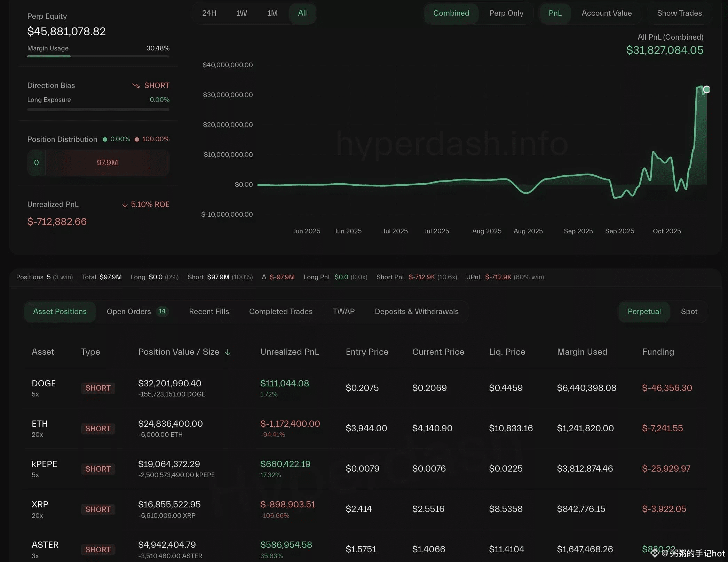Open the Completed Trades tab
Screen dimensions: 728x562
280,312
